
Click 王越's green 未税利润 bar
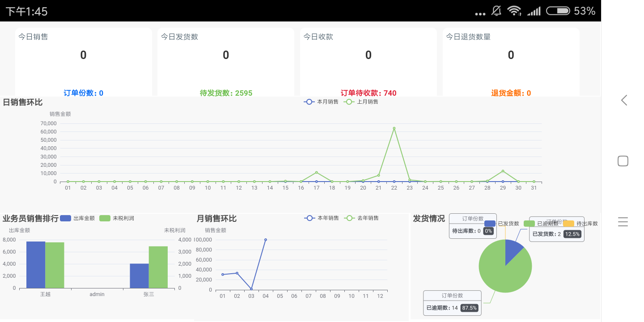[55, 265]
